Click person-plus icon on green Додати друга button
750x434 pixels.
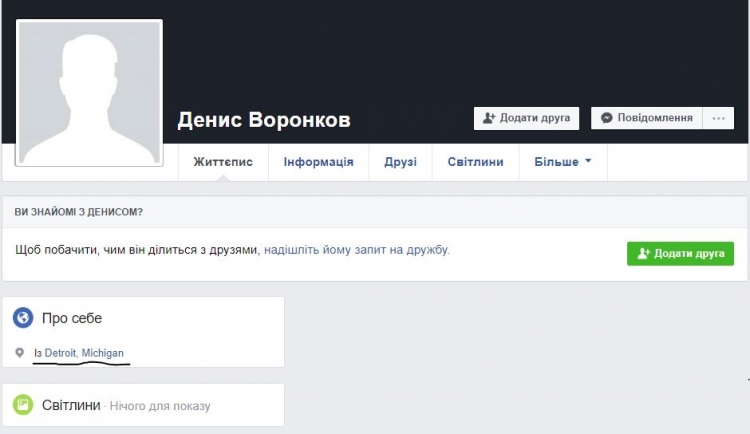point(643,254)
